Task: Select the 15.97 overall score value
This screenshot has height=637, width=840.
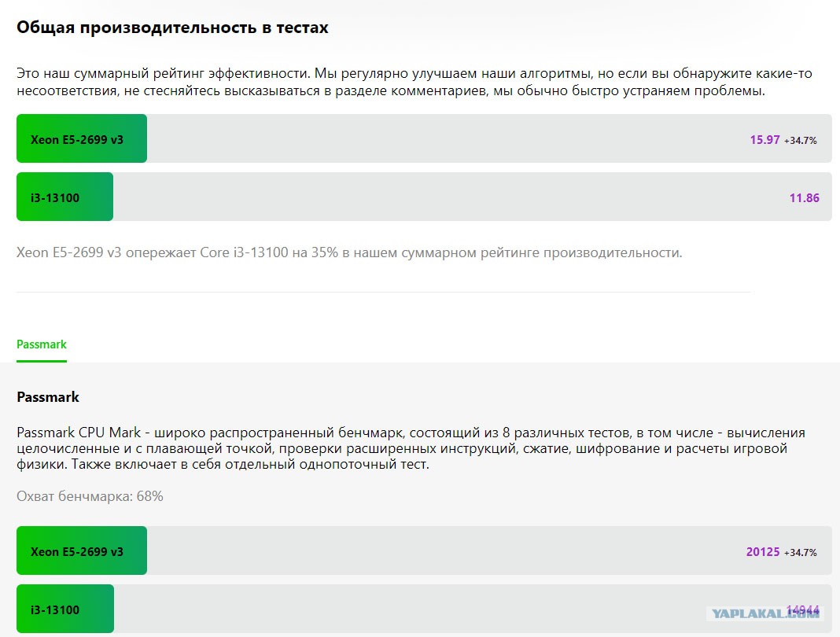Action: pyautogui.click(x=764, y=140)
